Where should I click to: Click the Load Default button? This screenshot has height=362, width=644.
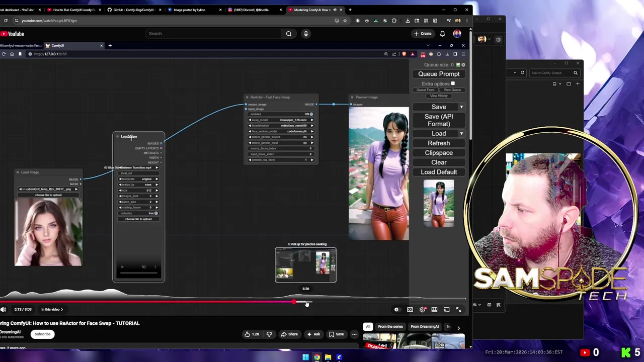click(439, 172)
